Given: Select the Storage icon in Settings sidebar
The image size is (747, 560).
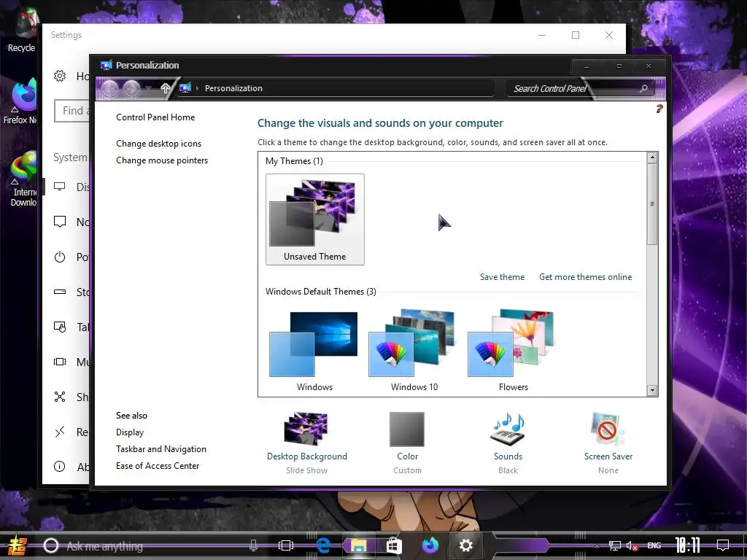Looking at the screenshot, I should (60, 292).
